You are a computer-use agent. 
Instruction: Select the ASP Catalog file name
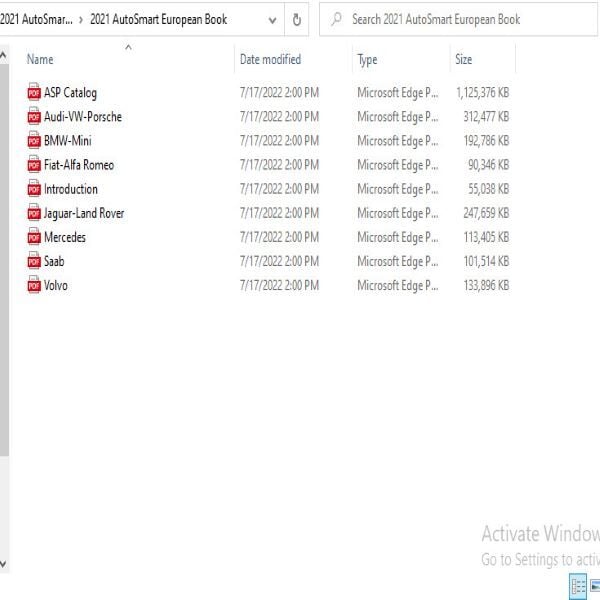coord(70,92)
